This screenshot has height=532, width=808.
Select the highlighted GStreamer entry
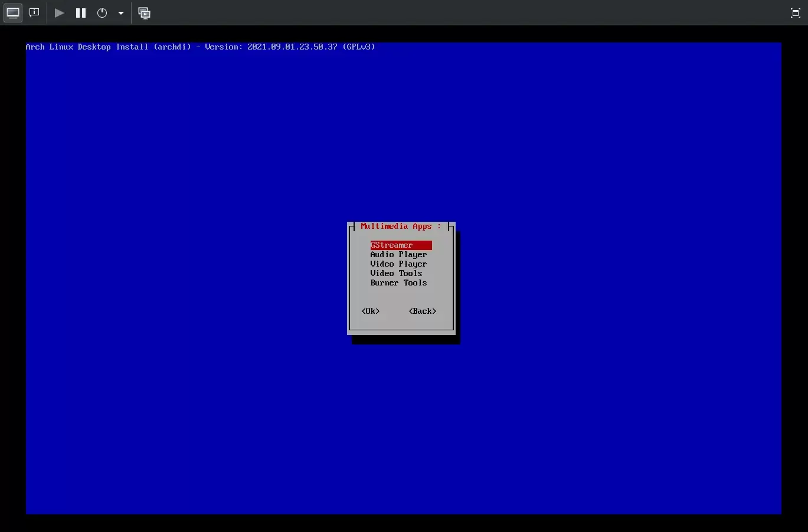(392, 245)
